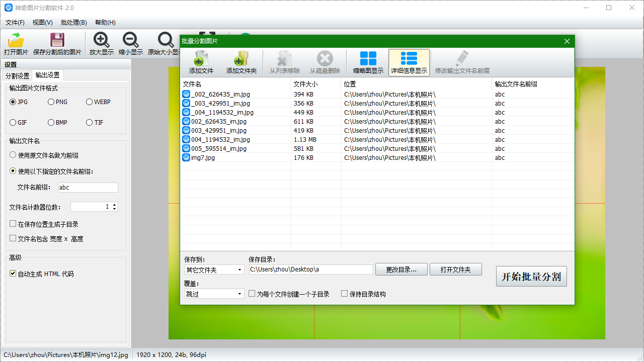This screenshot has height=362, width=644.
Task: Select img7.jpg in the file list
Action: click(x=203, y=158)
